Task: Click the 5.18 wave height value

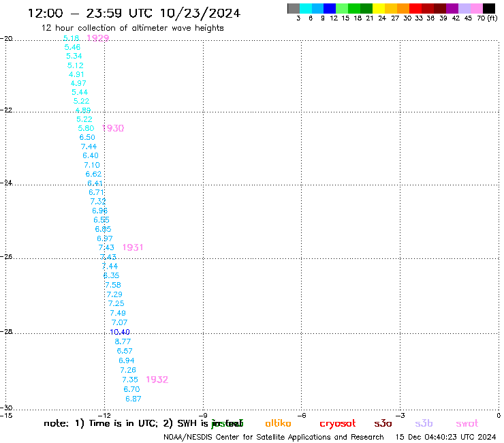Action: (72, 38)
